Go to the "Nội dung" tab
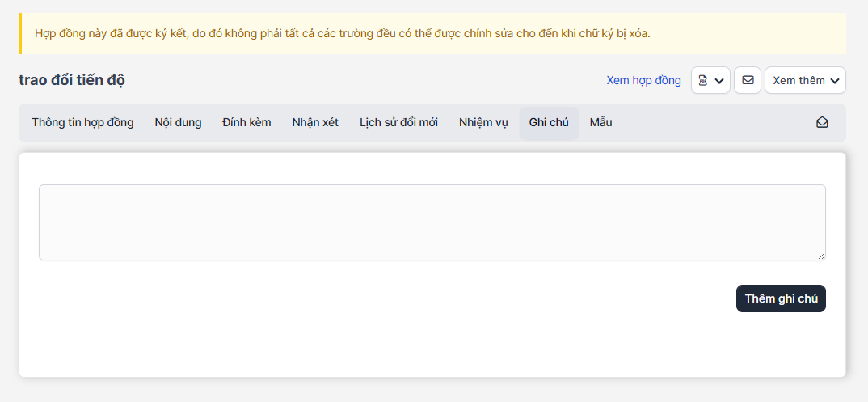 (x=178, y=123)
